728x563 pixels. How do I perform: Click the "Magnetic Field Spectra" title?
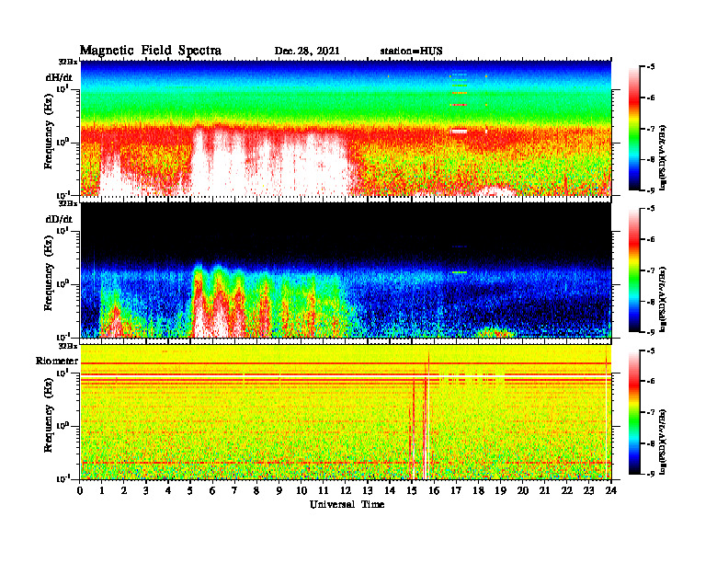151,51
